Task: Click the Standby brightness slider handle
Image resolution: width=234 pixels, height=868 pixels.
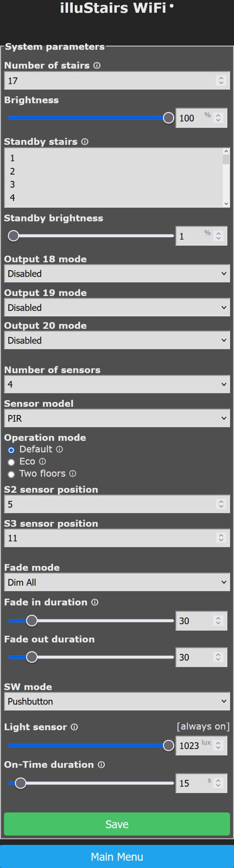Action: click(14, 236)
